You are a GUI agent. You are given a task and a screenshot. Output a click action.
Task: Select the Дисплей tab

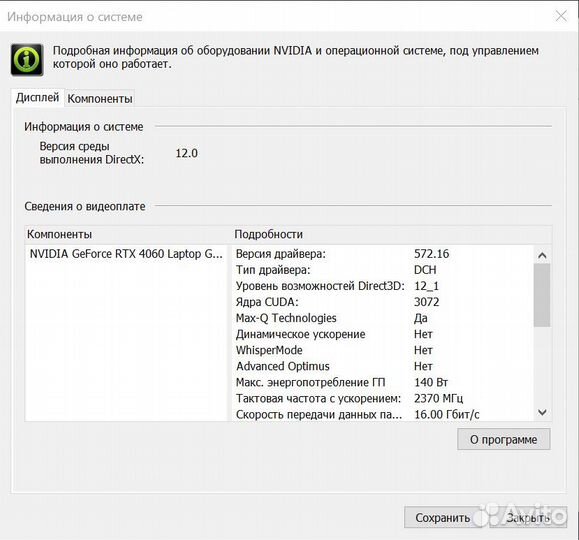[x=37, y=98]
